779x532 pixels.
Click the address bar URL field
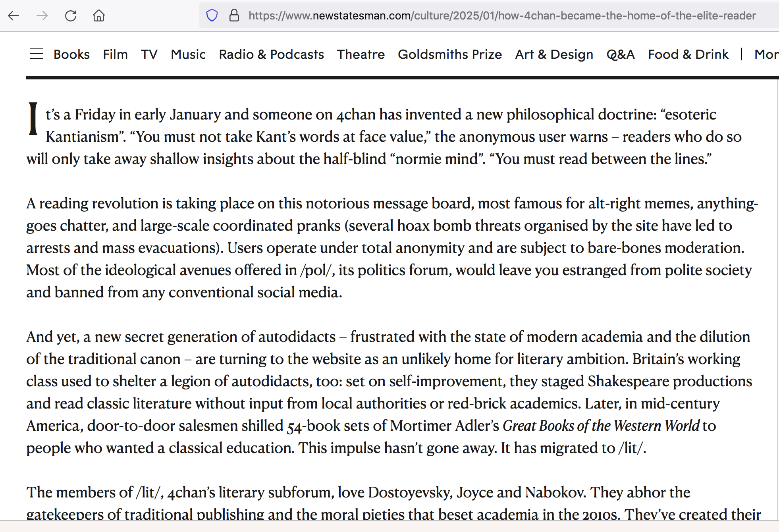coord(501,16)
